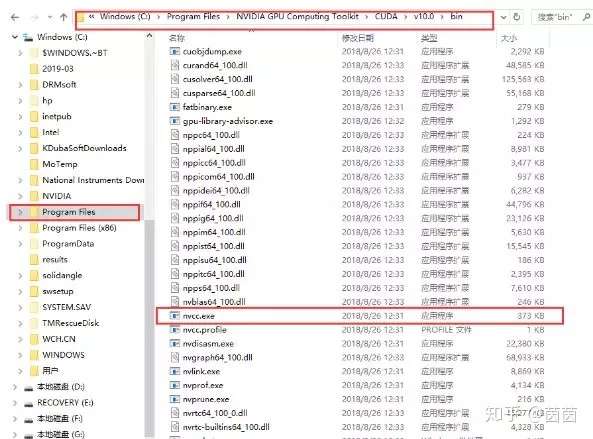Image resolution: width=593 pixels, height=439 pixels.
Task: Click the nvdisasm.exe application icon
Action: pyautogui.click(x=174, y=343)
